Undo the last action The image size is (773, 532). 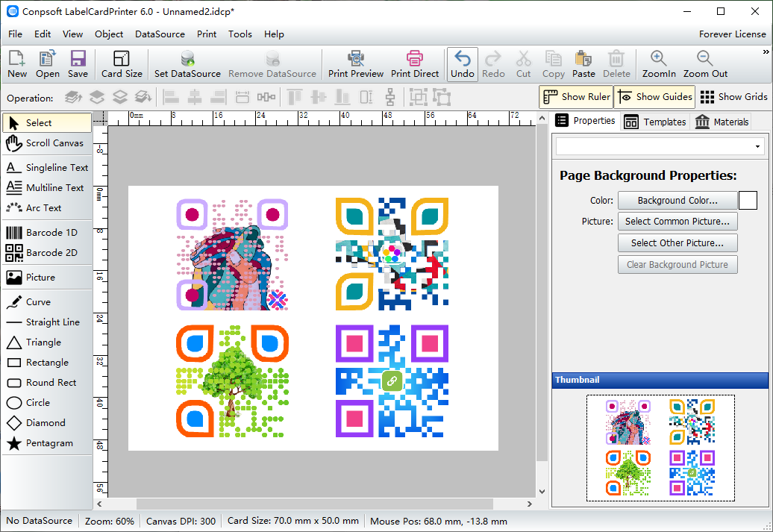[463, 64]
